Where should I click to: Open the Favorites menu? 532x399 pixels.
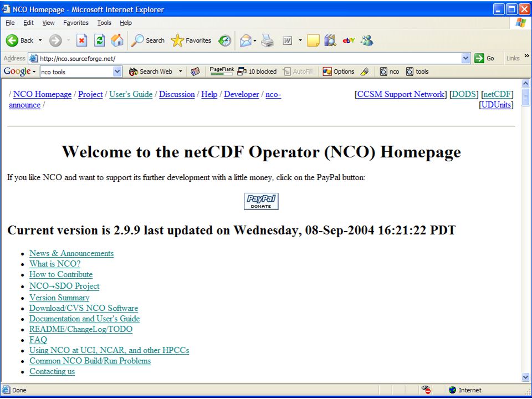click(76, 23)
